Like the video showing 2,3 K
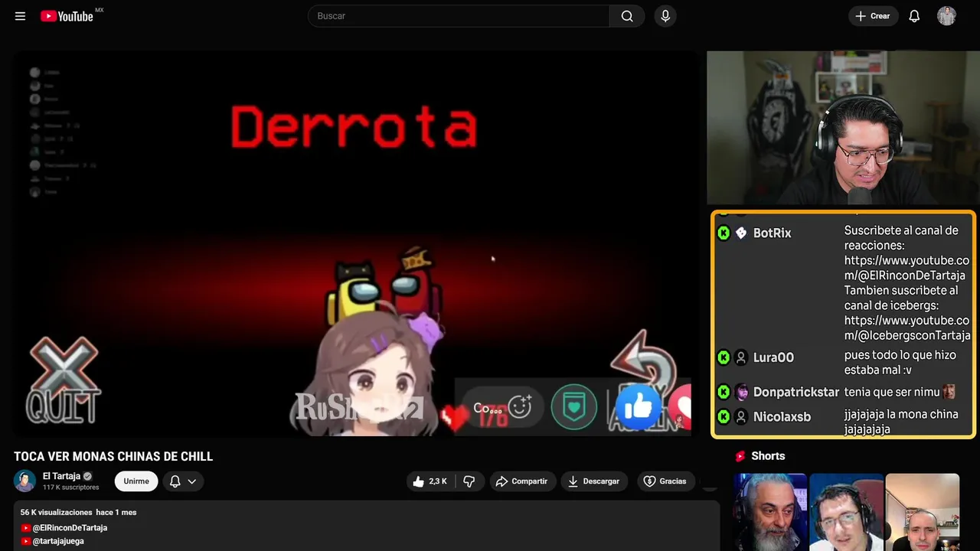The image size is (980, 551). click(x=429, y=481)
